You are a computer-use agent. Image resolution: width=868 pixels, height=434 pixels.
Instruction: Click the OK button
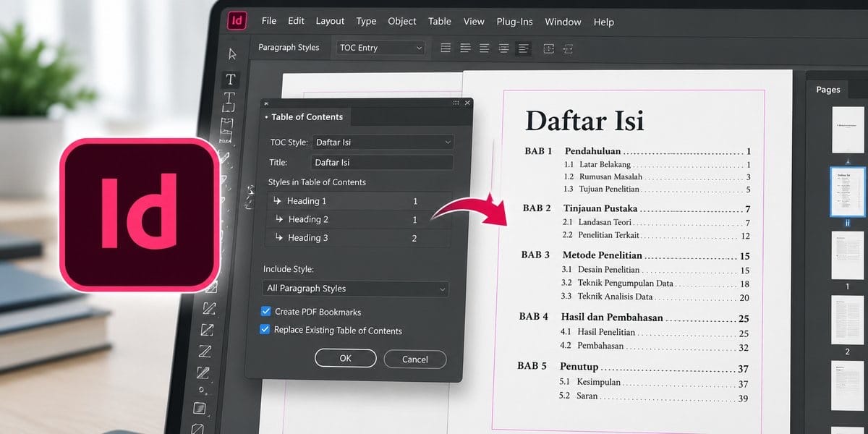[x=346, y=358]
